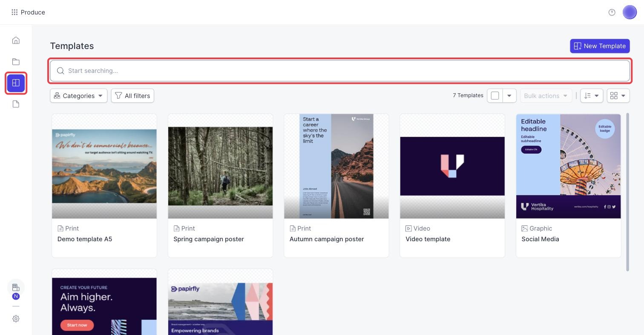Screen dimensions: 644x335
Task: Click the Templates page heading
Action: [72, 46]
